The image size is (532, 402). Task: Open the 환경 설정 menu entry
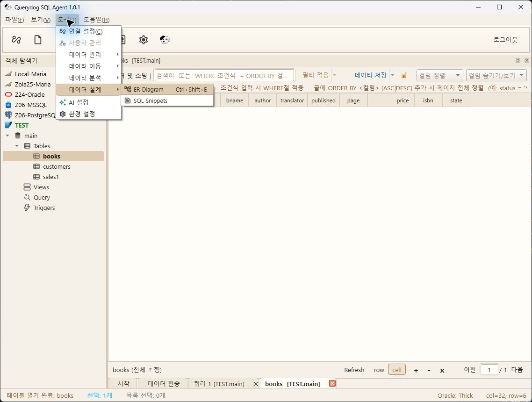[x=88, y=114]
